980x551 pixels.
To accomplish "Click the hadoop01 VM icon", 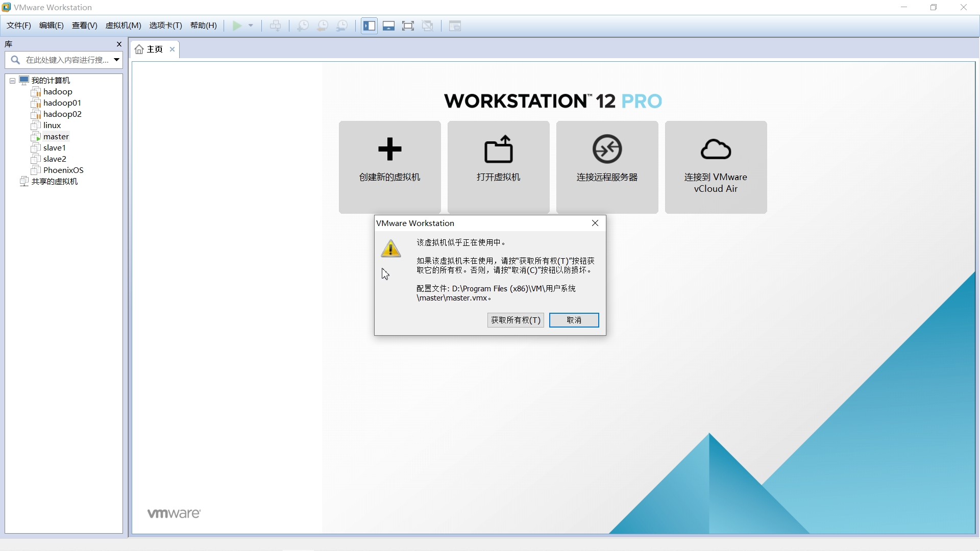I will point(36,103).
